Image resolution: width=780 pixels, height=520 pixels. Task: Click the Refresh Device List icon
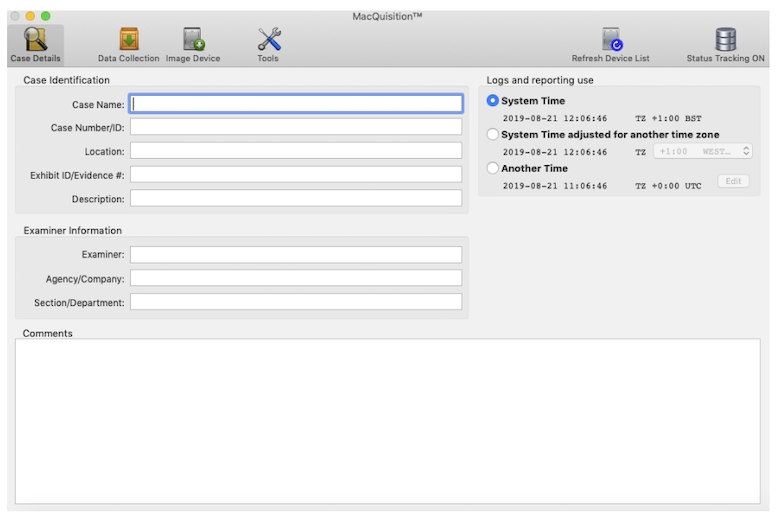click(x=611, y=39)
